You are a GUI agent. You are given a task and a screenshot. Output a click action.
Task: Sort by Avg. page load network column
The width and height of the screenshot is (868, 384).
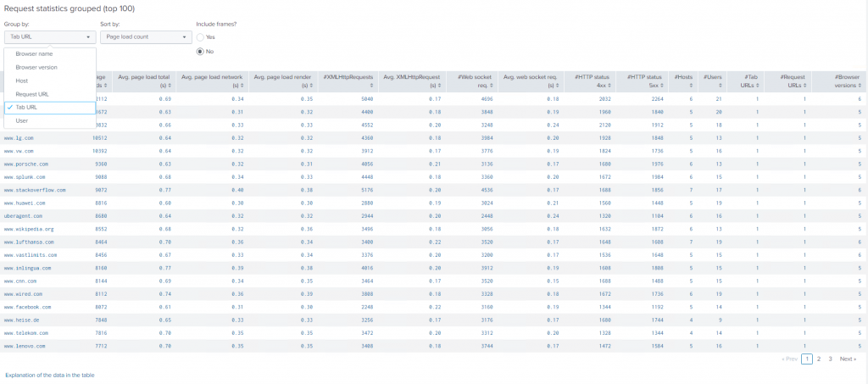tap(212, 81)
